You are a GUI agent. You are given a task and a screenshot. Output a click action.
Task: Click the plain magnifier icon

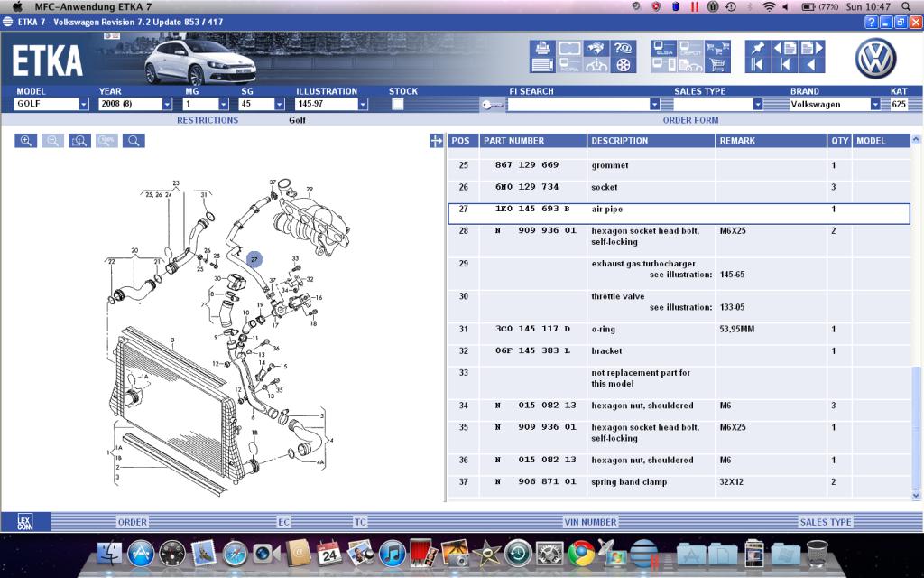click(134, 141)
